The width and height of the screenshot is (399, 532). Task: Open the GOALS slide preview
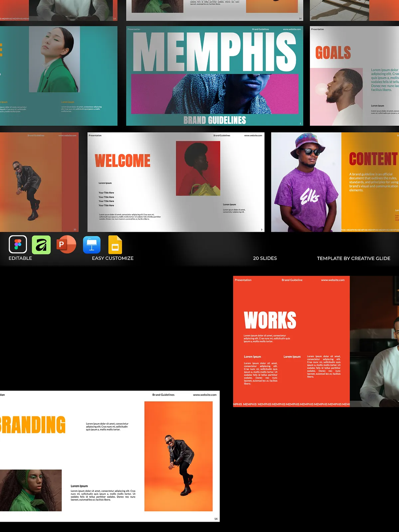click(x=354, y=76)
